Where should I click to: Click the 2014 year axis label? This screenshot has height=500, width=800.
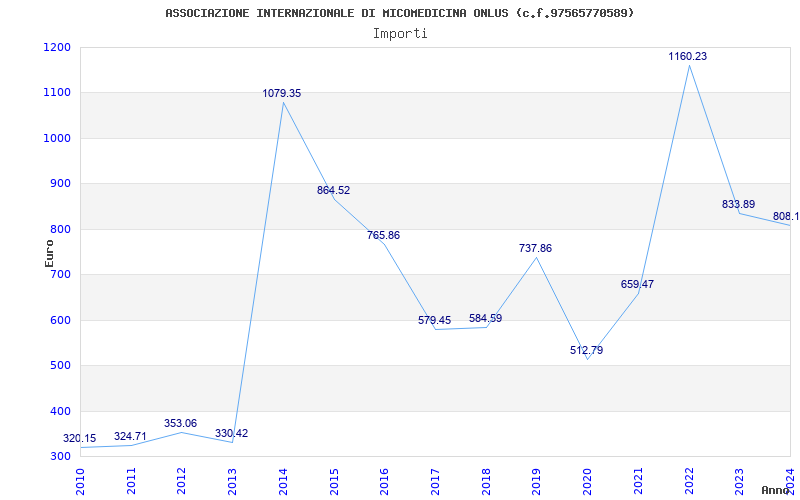pos(283,482)
